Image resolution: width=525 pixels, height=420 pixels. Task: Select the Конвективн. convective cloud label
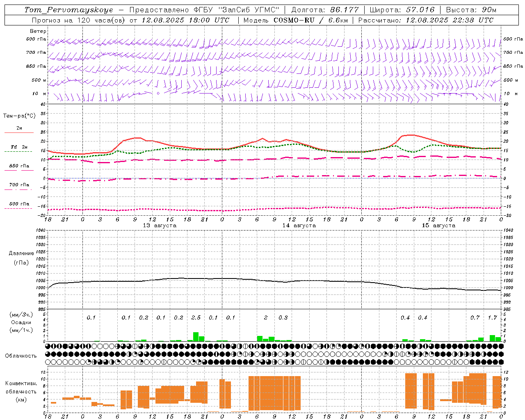[x=21, y=383]
